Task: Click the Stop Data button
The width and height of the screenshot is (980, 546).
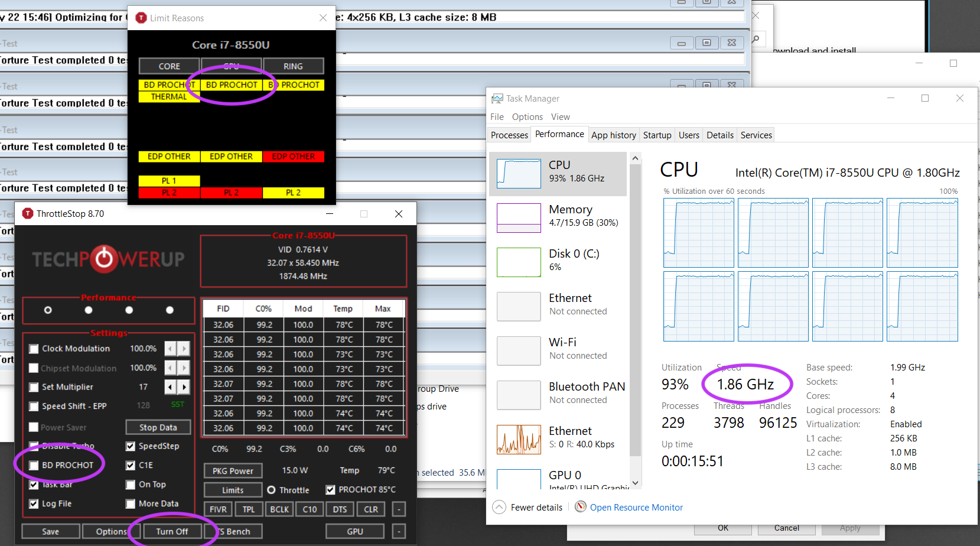Action: point(158,427)
